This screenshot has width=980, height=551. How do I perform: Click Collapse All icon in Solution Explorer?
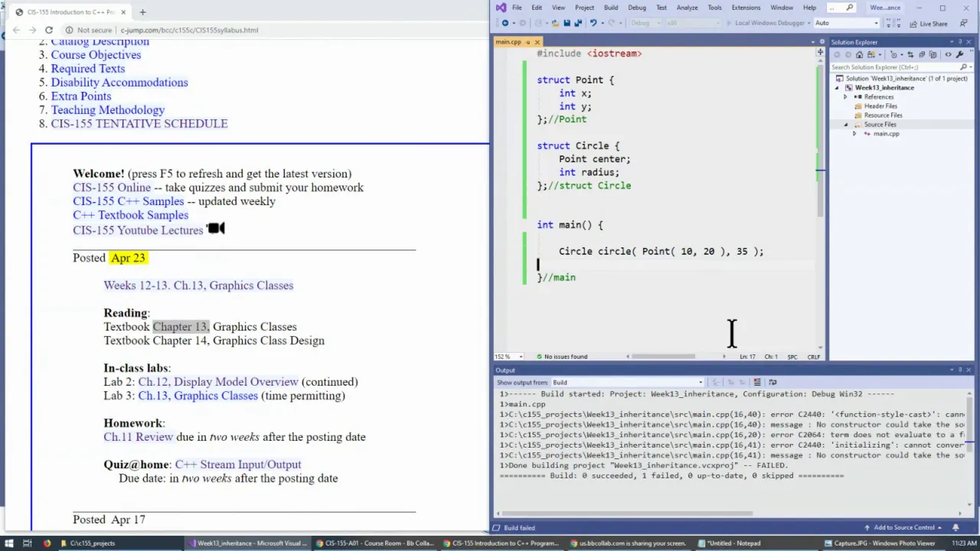tap(922, 54)
